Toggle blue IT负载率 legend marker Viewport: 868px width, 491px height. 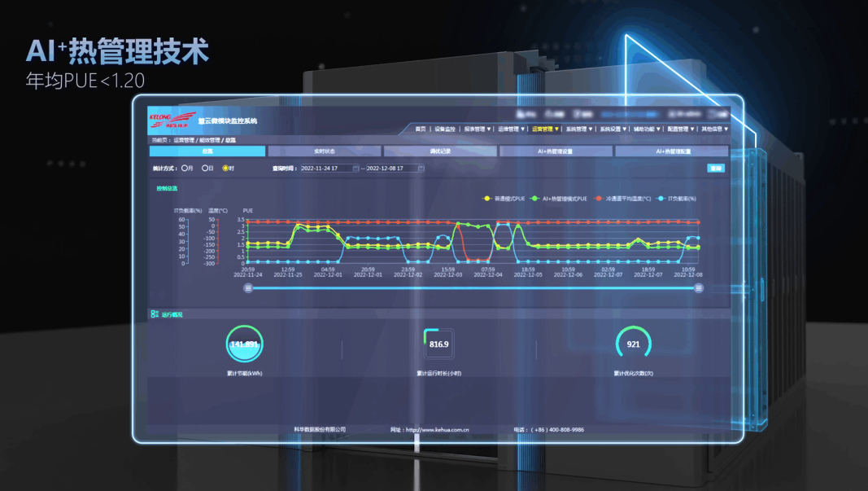(x=661, y=199)
